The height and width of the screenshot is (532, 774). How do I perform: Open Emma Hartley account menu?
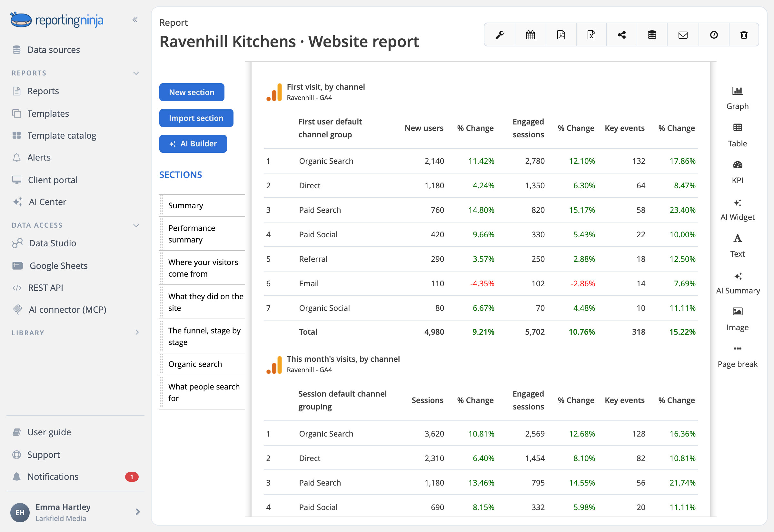(x=75, y=512)
